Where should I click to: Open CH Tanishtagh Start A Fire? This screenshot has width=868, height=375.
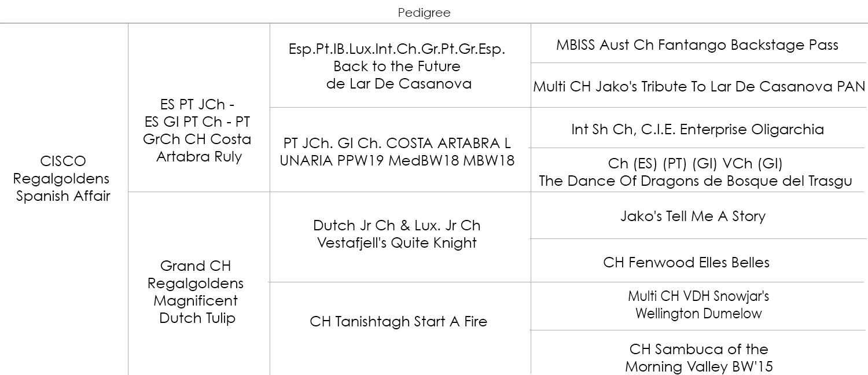click(398, 321)
